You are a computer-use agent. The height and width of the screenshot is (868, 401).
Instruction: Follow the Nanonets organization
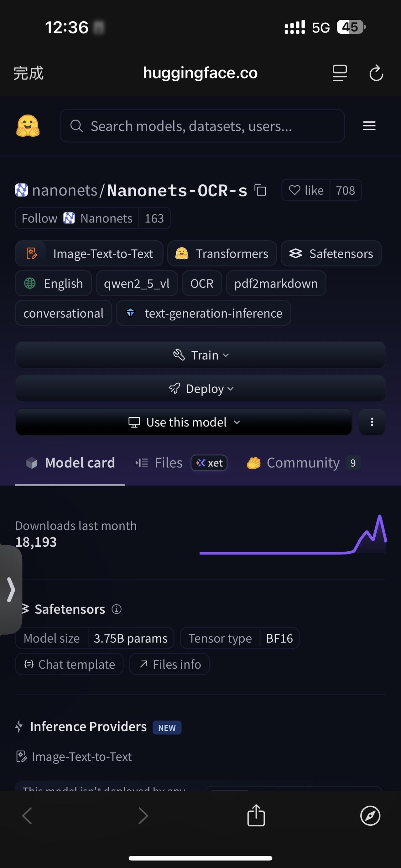click(39, 218)
